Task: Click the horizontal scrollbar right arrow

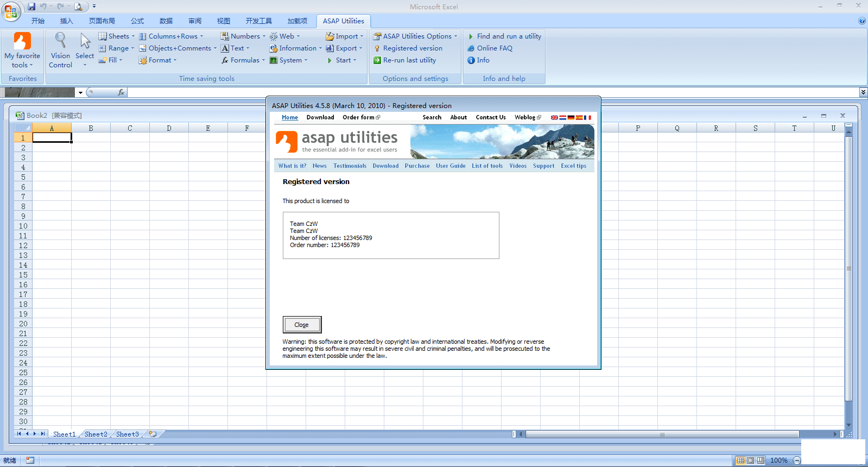Action: point(835,434)
